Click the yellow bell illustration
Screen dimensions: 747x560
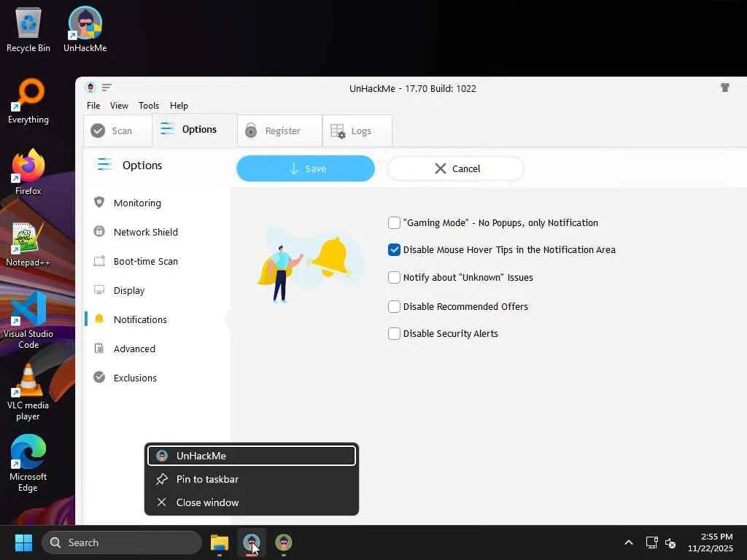[x=330, y=257]
